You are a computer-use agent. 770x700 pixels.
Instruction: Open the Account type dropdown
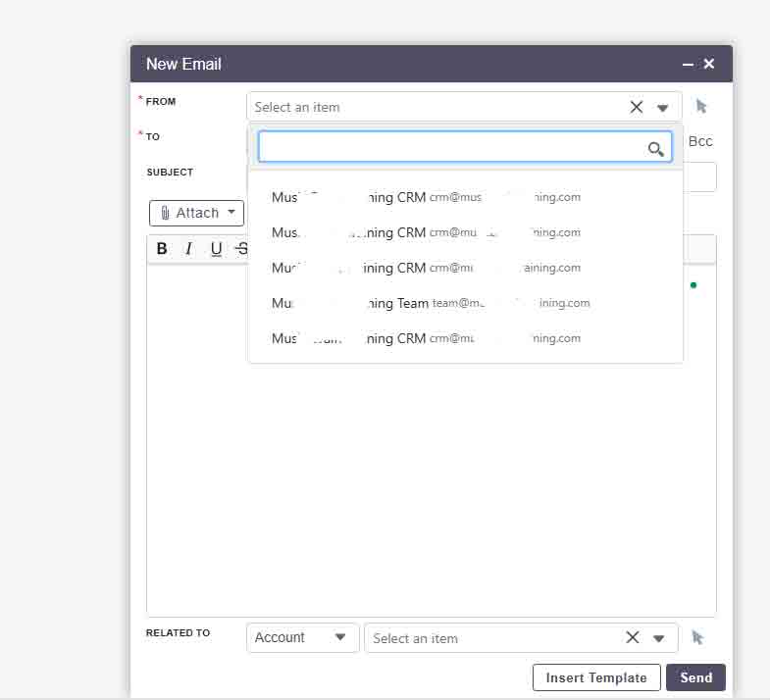point(301,638)
